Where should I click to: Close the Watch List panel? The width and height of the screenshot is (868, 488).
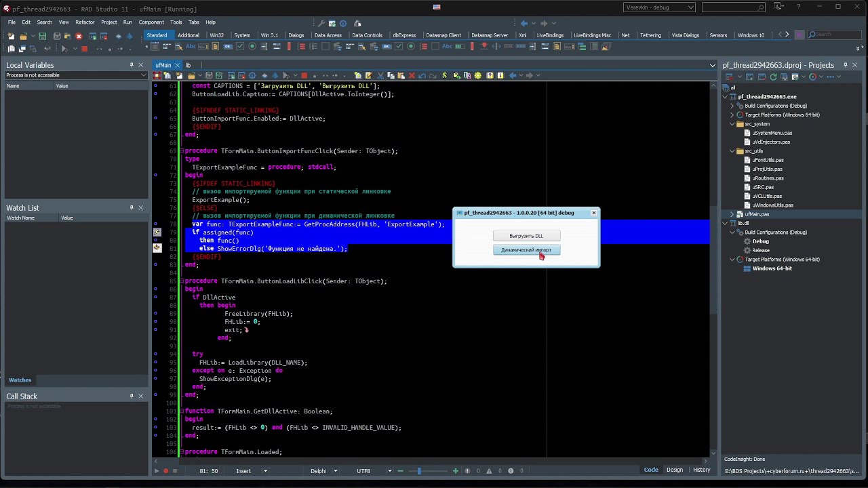(141, 207)
